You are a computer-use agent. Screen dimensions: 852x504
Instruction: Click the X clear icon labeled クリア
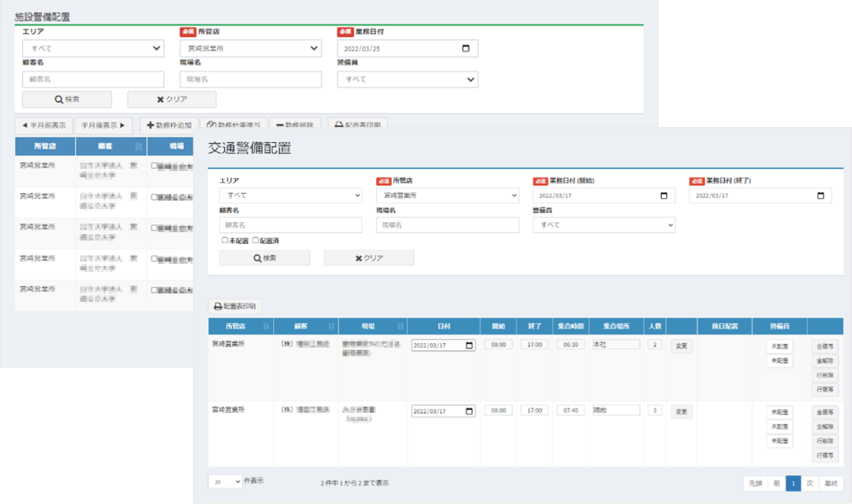tap(358, 258)
